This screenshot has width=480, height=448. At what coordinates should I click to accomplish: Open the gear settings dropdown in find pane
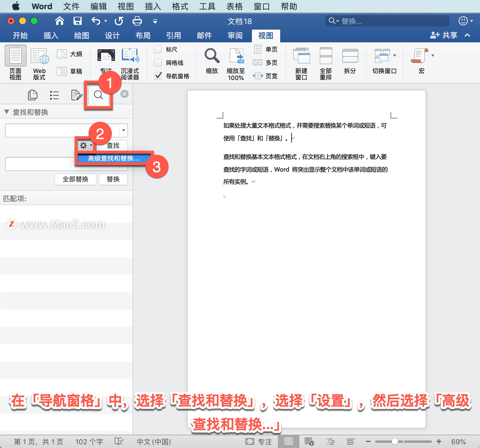pos(86,145)
